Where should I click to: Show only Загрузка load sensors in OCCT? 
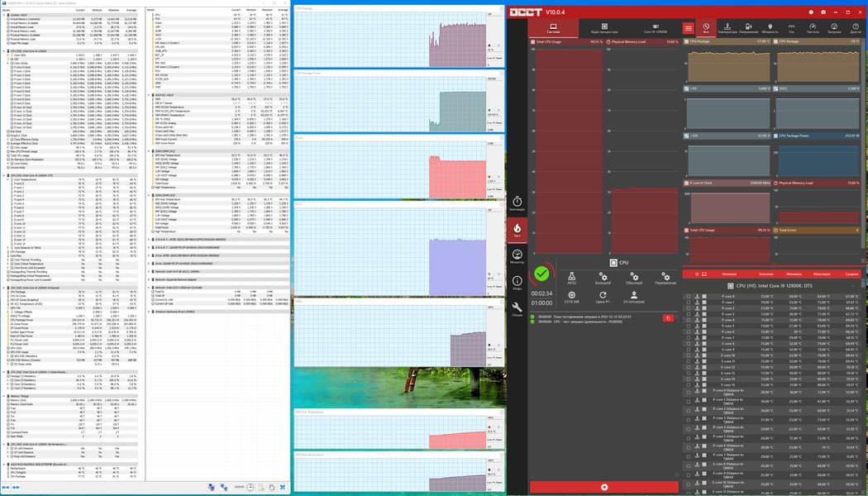pyautogui.click(x=833, y=28)
